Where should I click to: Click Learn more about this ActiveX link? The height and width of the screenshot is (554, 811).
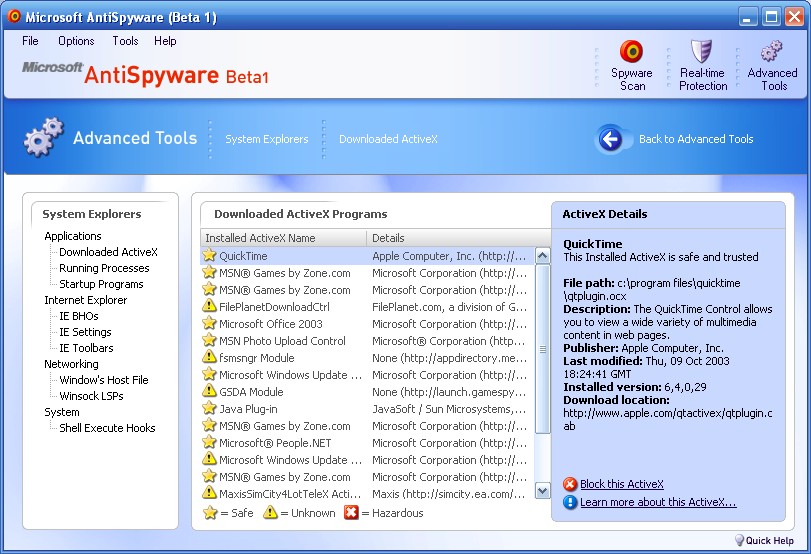(x=658, y=502)
